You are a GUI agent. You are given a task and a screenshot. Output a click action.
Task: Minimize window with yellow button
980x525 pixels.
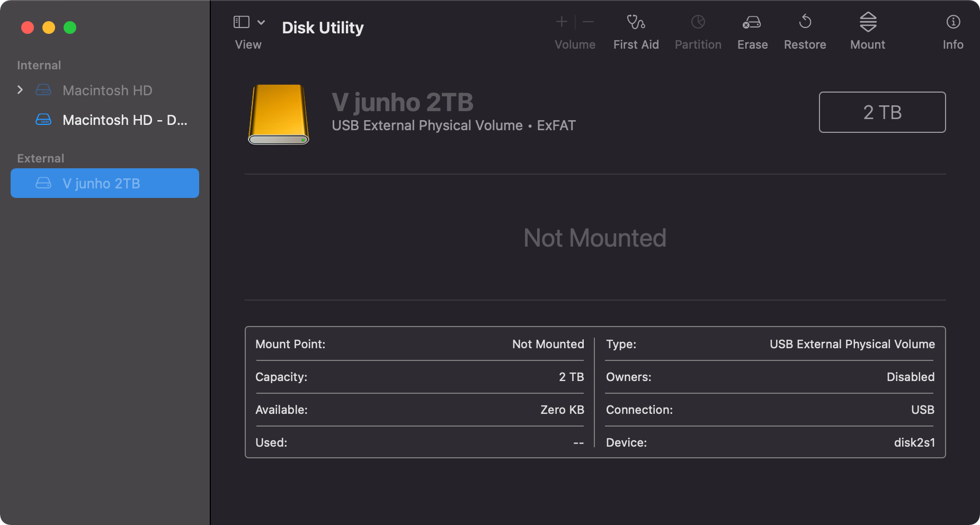click(x=49, y=28)
